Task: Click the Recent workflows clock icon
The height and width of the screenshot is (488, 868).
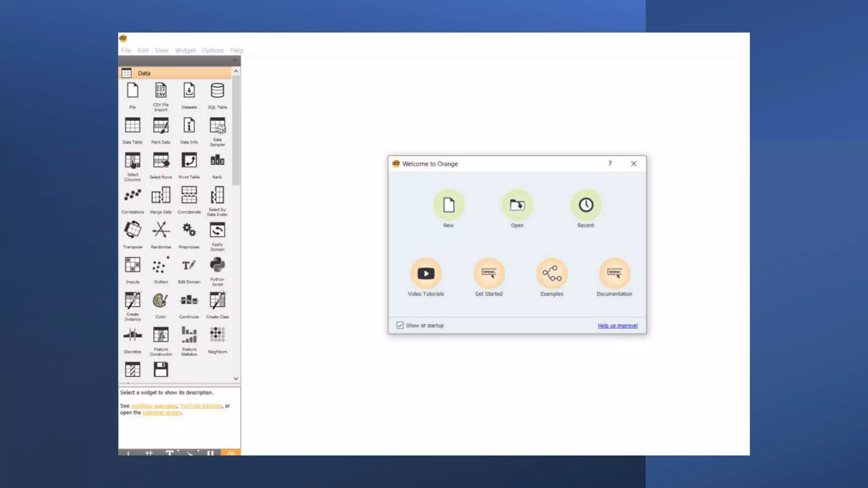Action: (586, 205)
